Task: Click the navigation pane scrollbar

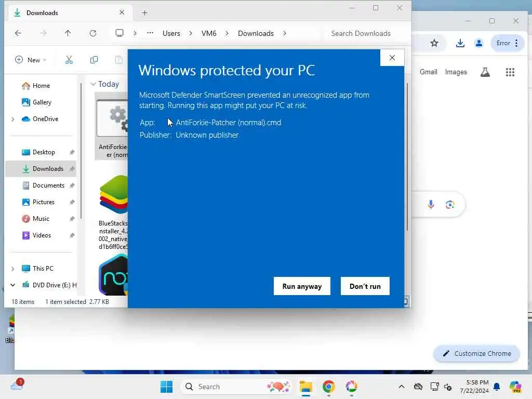Action: tap(81, 151)
